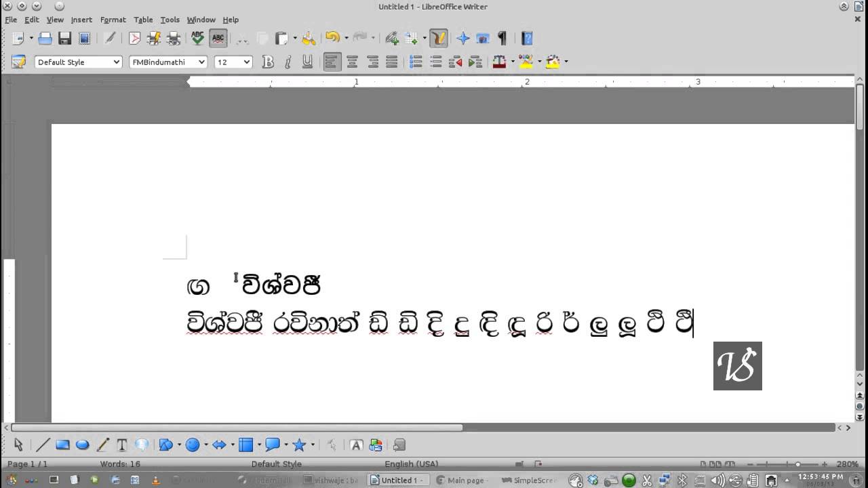Image resolution: width=868 pixels, height=488 pixels.
Task: Run the Spelling and Grammar check
Action: coord(197,39)
